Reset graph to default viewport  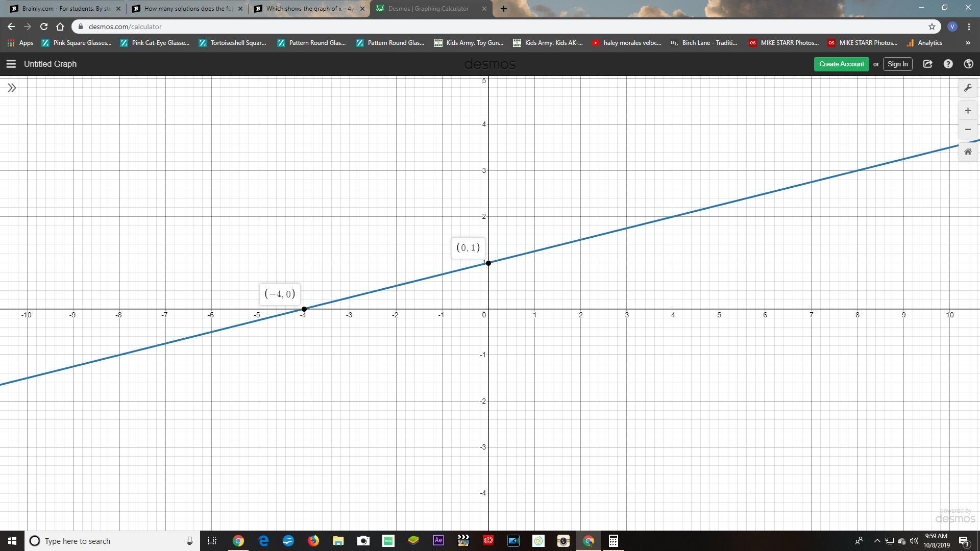coord(967,152)
